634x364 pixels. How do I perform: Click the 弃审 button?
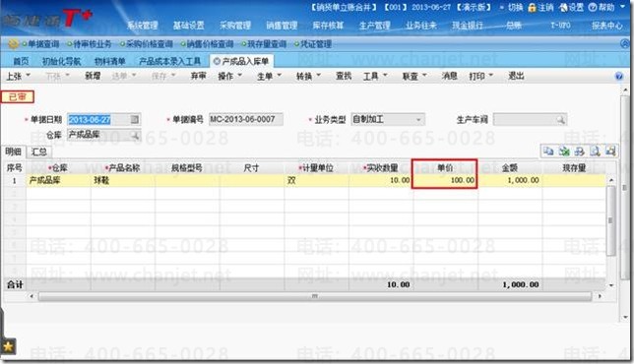tap(198, 76)
